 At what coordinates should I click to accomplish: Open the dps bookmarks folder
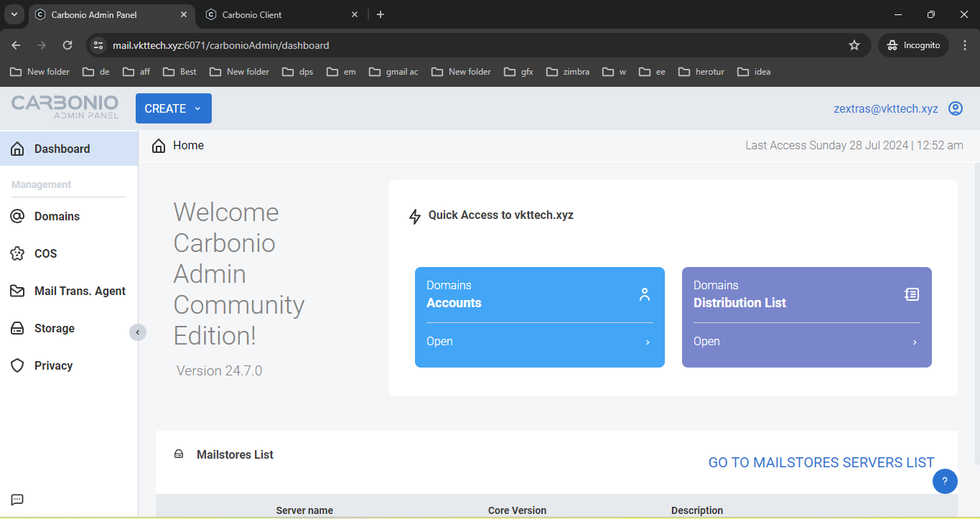(298, 72)
